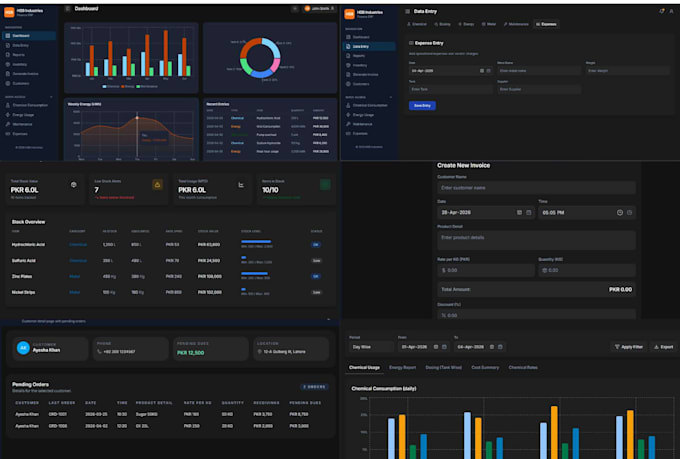Open the clock picker in Time field
Image resolution: width=680 pixels, height=459 pixels.
point(620,213)
